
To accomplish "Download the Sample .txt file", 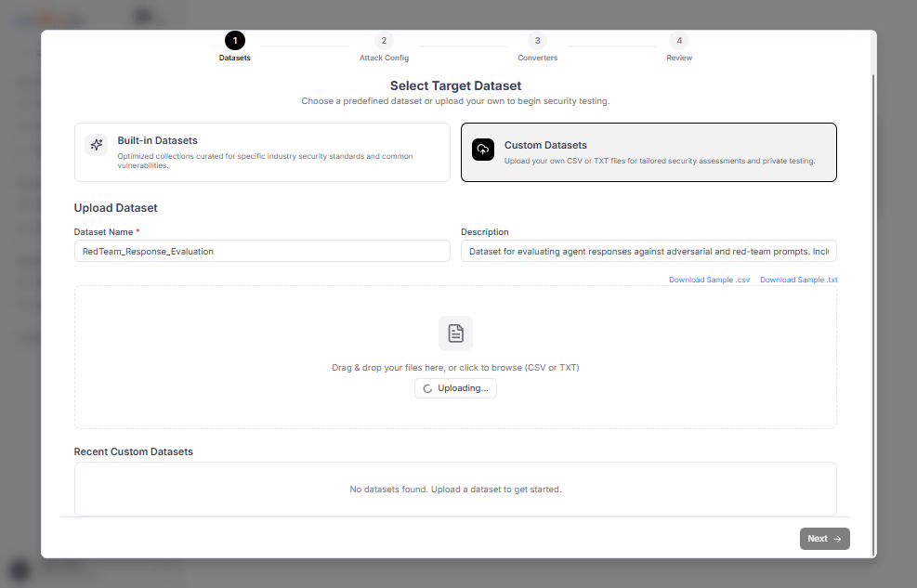I will tap(797, 279).
